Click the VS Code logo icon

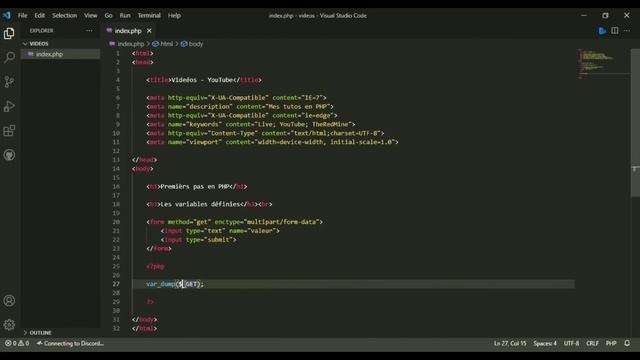(x=7, y=16)
